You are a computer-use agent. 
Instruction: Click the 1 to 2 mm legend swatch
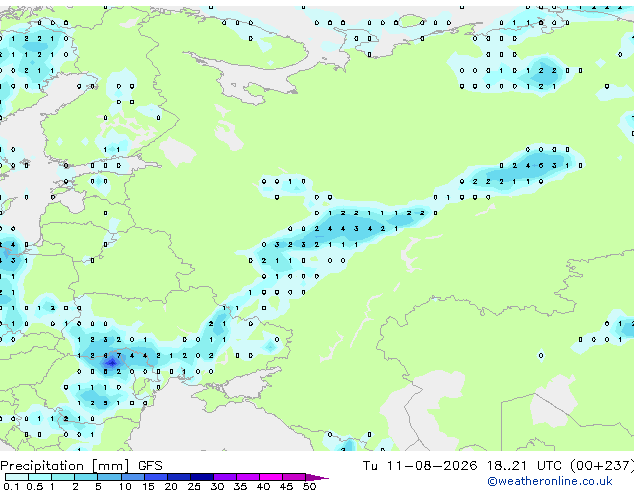tap(63, 477)
